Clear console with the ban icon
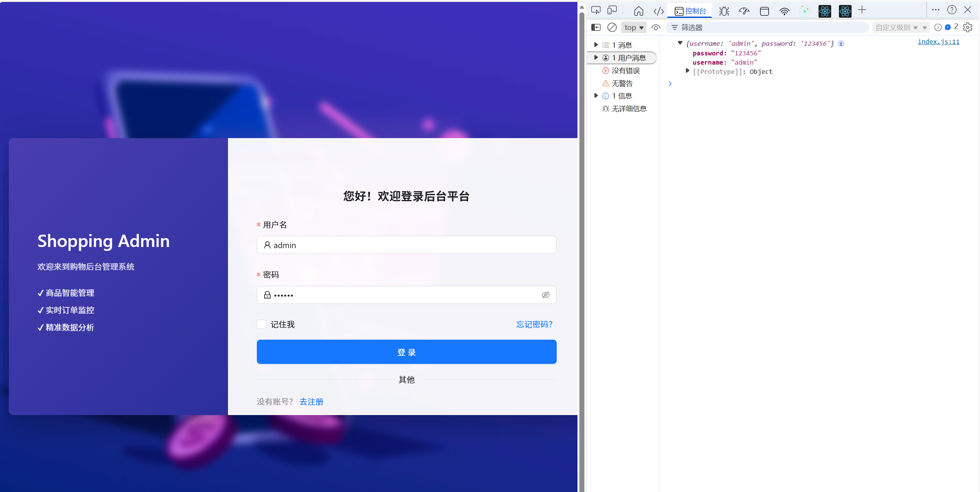The height and width of the screenshot is (492, 980). coord(612,27)
